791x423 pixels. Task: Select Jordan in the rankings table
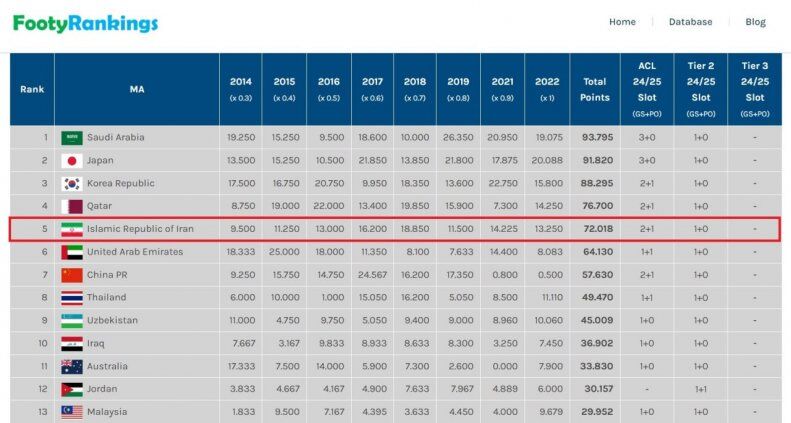pyautogui.click(x=102, y=389)
